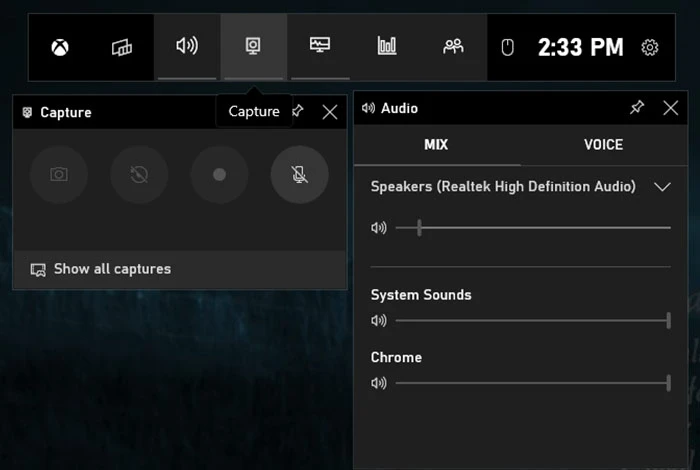Switch to the VOICE tab
Screen dimensions: 700x470
pos(604,145)
